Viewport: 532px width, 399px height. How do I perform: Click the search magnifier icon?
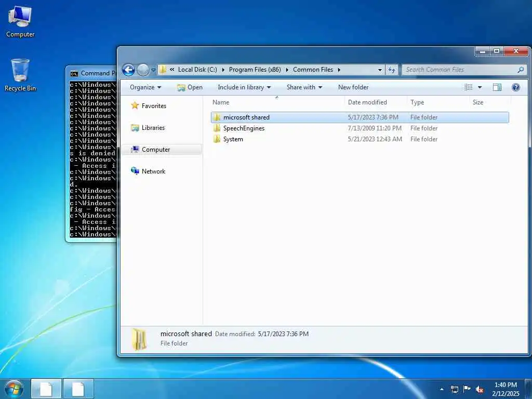click(x=521, y=70)
